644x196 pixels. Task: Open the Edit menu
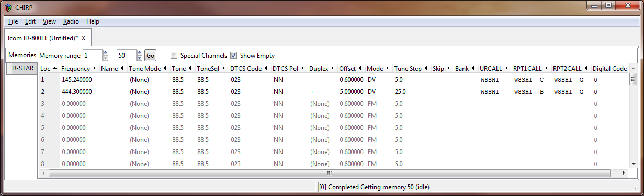(30, 21)
